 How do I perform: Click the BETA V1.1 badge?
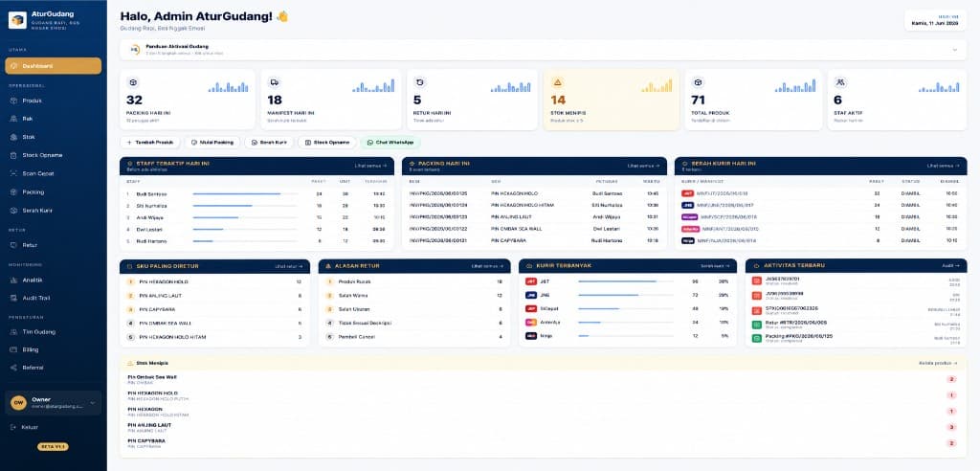(54, 447)
